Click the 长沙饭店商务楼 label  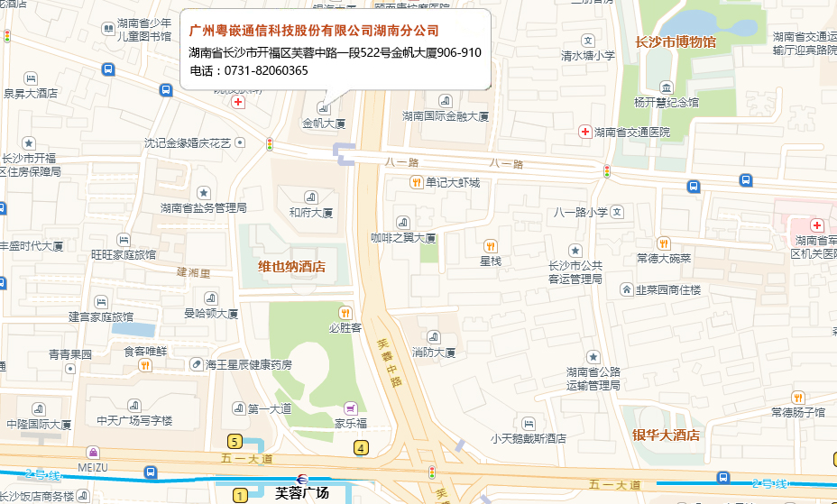[x=37, y=496]
